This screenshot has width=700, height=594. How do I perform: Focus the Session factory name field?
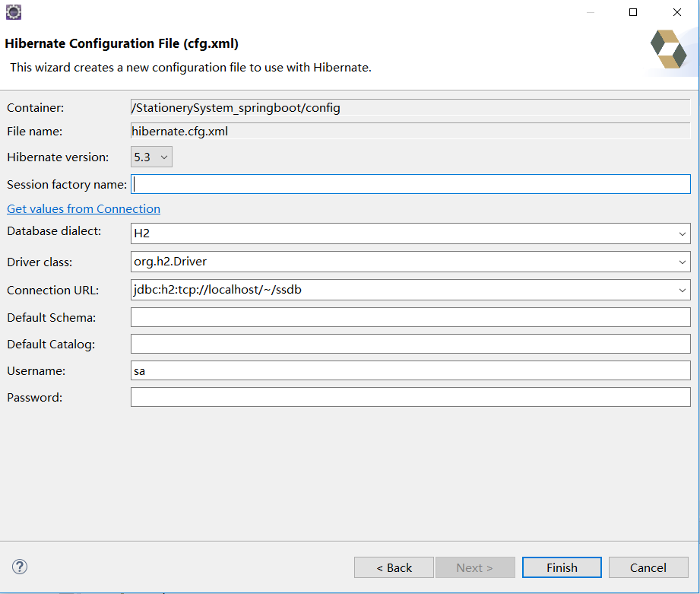click(x=410, y=184)
